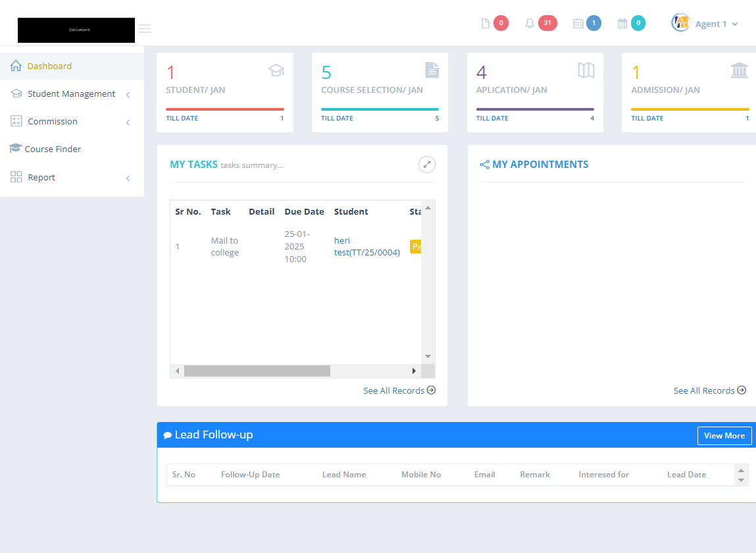Click map icon on Application card
This screenshot has height=553, width=756.
pyautogui.click(x=586, y=70)
